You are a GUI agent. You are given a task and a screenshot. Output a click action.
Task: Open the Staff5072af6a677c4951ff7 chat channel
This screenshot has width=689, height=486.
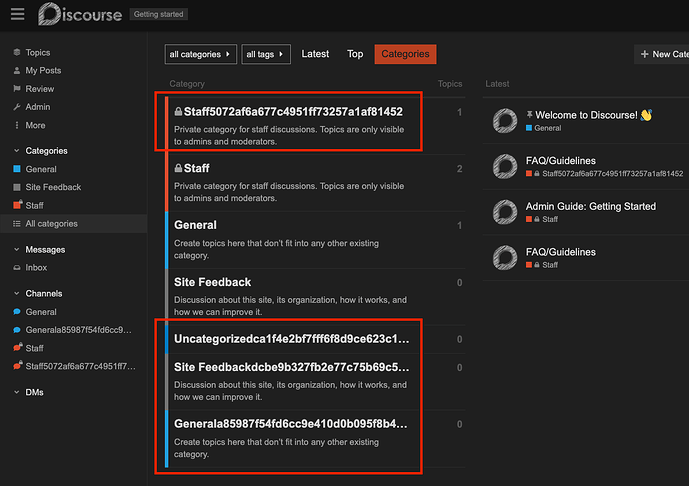pos(80,366)
